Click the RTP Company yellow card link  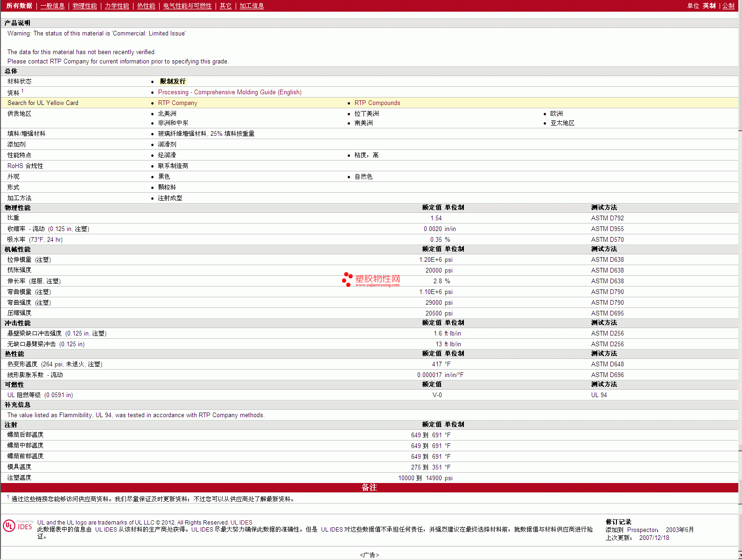coord(177,103)
